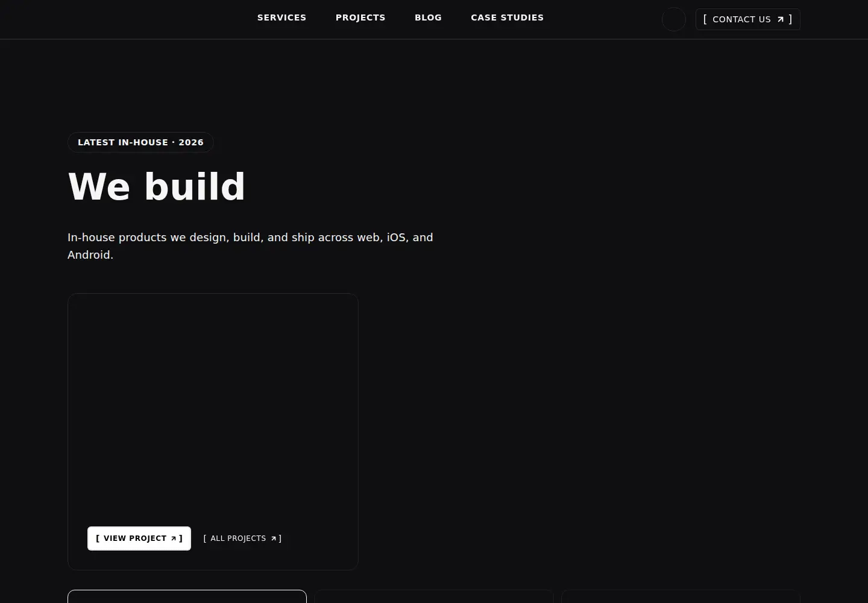Click the Contact Us button
The height and width of the screenshot is (603, 868).
[x=747, y=19]
